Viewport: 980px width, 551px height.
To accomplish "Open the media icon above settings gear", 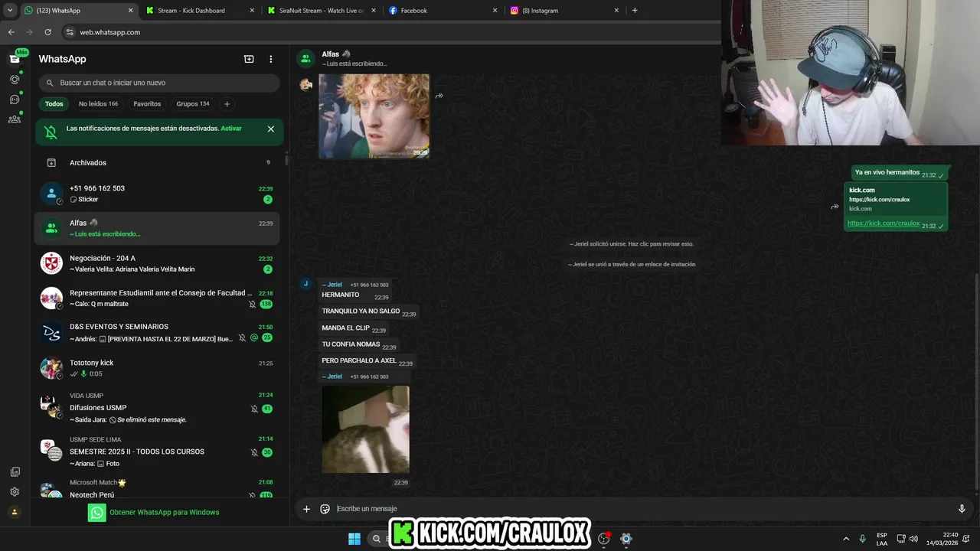I will (15, 472).
